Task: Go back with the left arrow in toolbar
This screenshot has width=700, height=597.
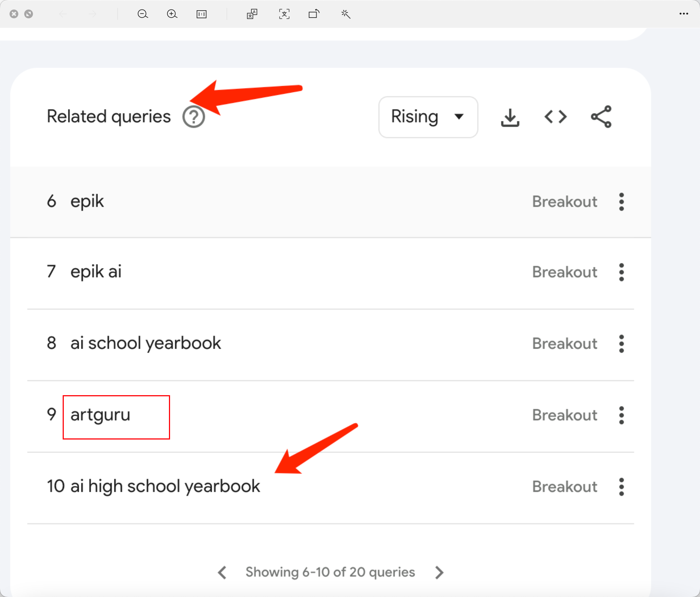Action: pos(63,14)
